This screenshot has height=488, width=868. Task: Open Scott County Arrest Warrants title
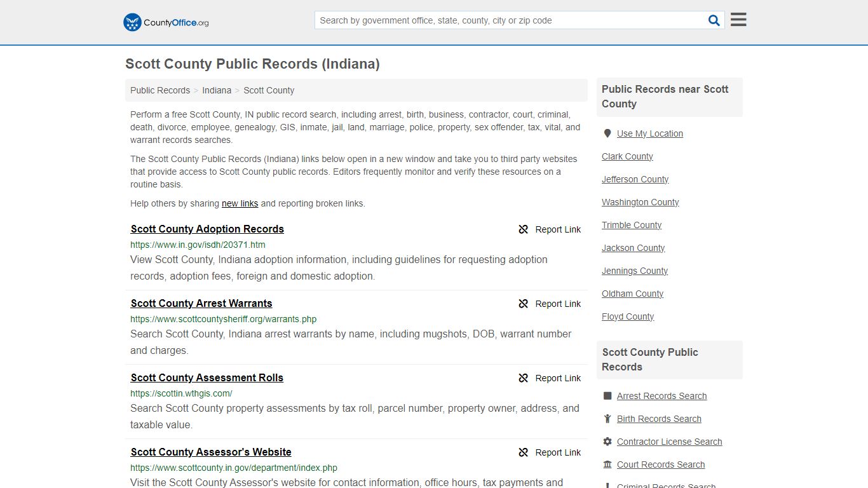pyautogui.click(x=201, y=304)
